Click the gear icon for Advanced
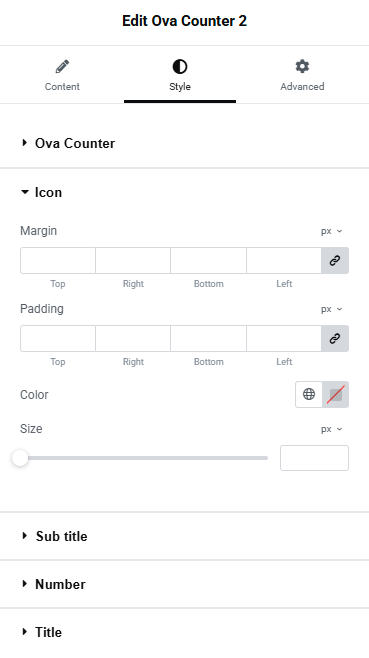 [x=302, y=66]
